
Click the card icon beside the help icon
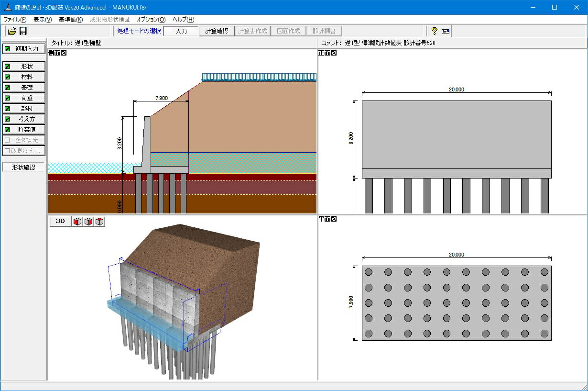tap(446, 31)
